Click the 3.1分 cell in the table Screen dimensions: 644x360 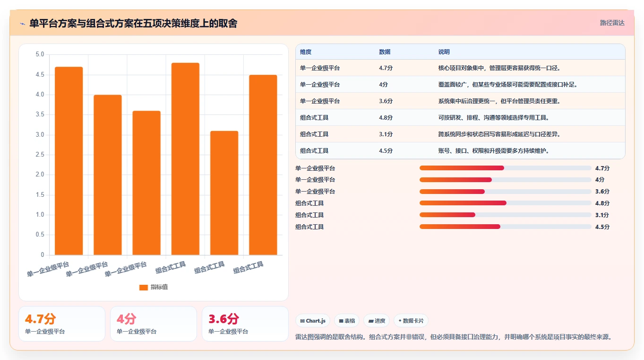[386, 134]
